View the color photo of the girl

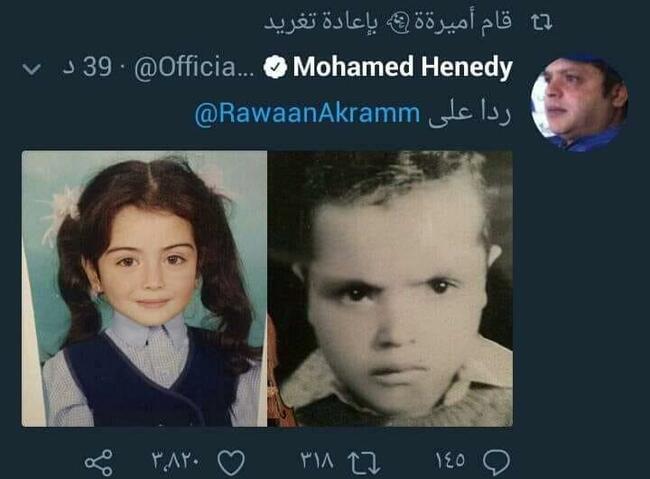click(144, 289)
